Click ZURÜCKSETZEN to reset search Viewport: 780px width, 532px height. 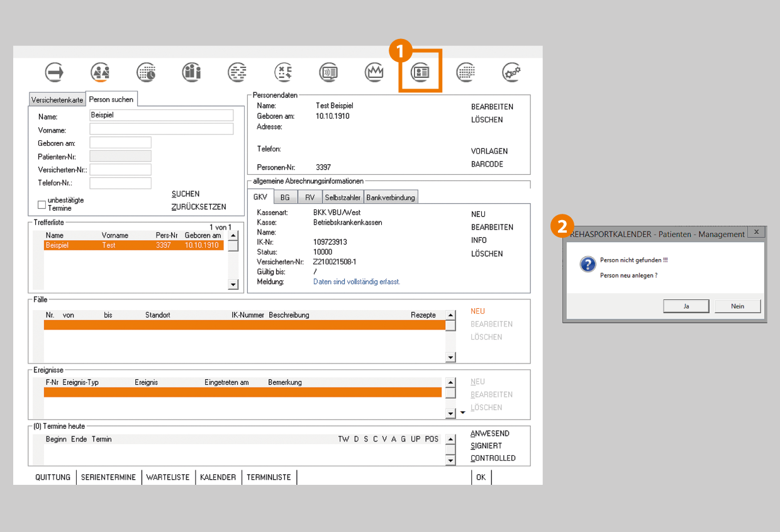(x=199, y=207)
